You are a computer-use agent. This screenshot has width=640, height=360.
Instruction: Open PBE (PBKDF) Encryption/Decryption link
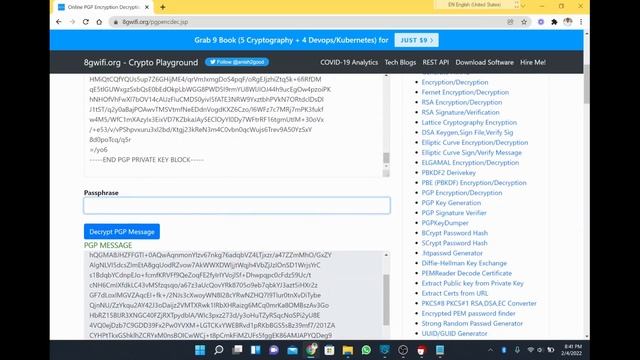(474, 183)
